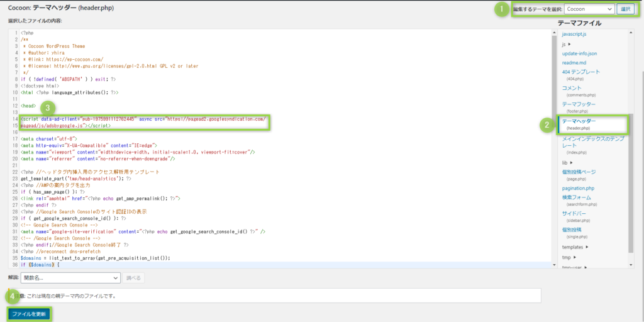Click the google-site-verification meta line
Viewport: 644px width, 322px height.
[143, 231]
